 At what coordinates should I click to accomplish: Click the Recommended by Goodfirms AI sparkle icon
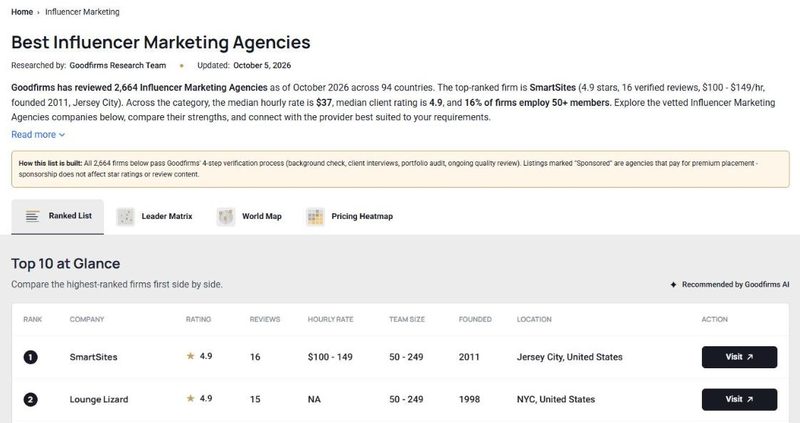click(x=673, y=285)
